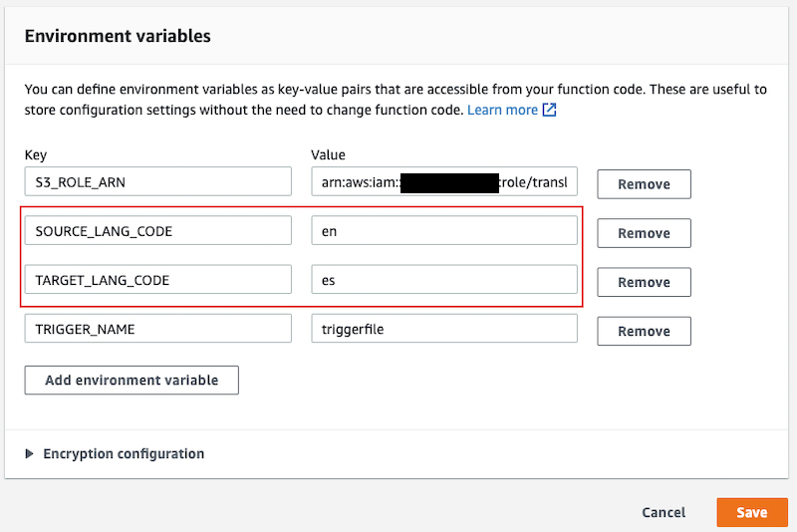Remove the TARGET_LANG_CODE variable
The image size is (797, 532).
[x=644, y=282]
